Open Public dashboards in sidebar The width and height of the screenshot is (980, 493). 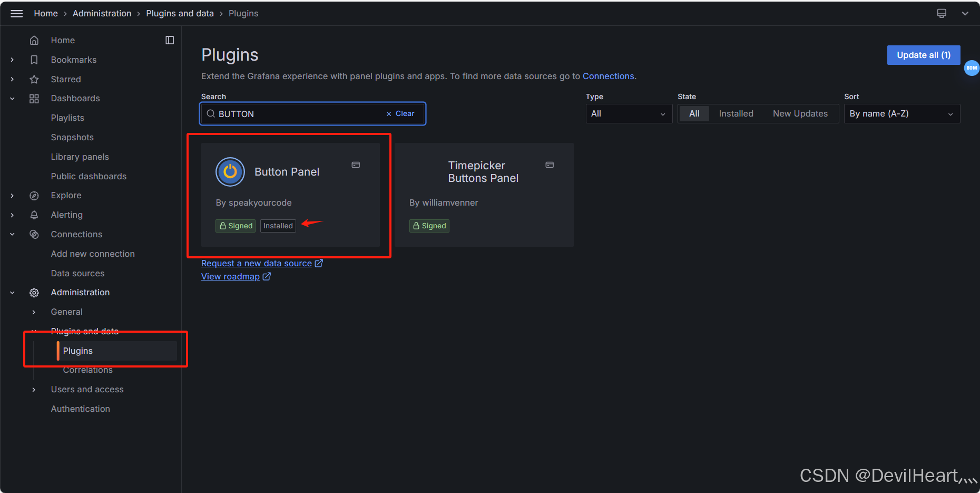click(89, 176)
